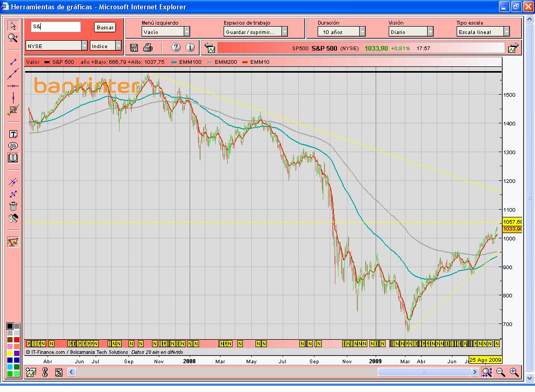Choose the speech bubble comment tool
Screen dimensions: 535x392
tap(13, 146)
